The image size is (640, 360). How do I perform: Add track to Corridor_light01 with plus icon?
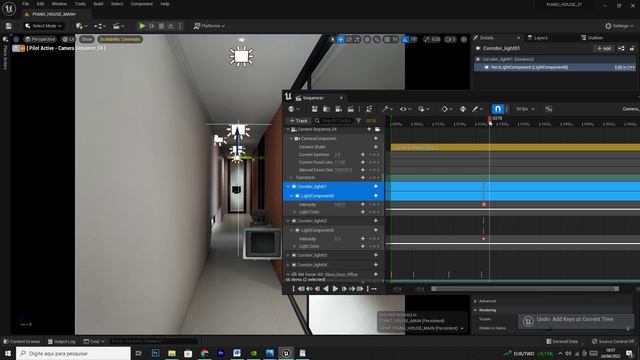(x=376, y=187)
